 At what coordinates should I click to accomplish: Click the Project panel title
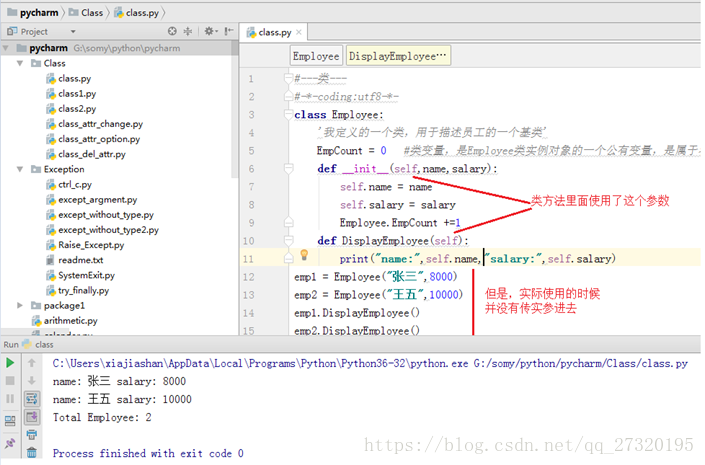point(34,31)
